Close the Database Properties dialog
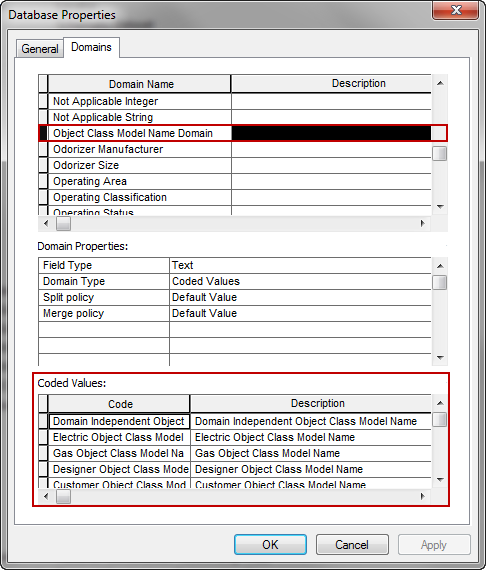This screenshot has height=570, width=486. click(455, 10)
